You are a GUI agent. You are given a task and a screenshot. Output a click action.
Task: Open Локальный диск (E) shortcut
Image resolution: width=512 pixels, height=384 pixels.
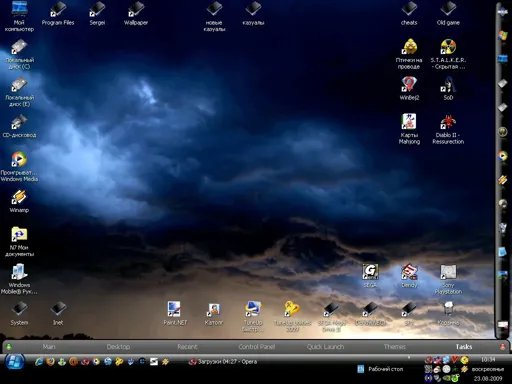tap(19, 92)
